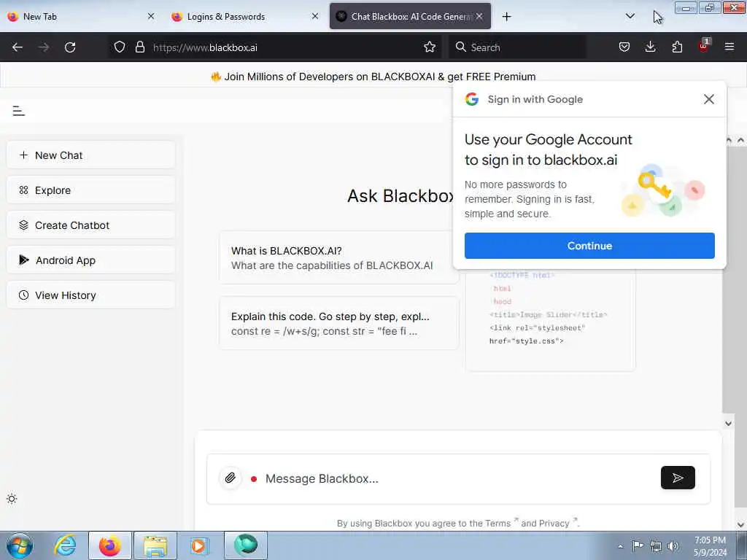Image resolution: width=747 pixels, height=560 pixels.
Task: Open the Terms link
Action: click(498, 524)
